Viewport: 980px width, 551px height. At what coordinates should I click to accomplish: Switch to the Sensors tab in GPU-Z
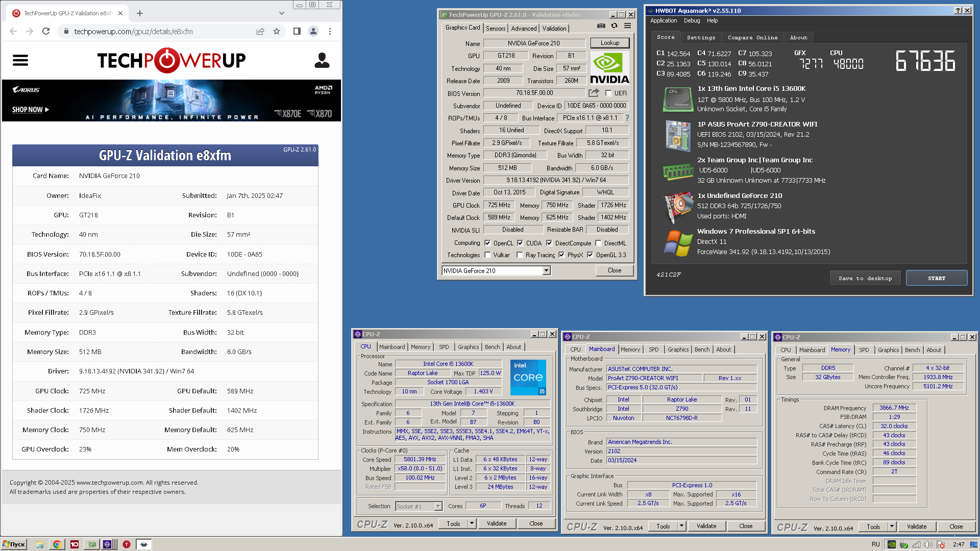point(496,29)
